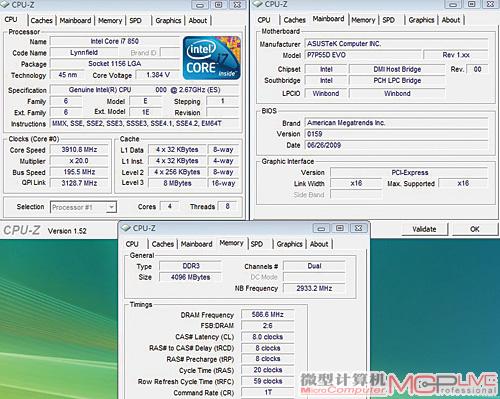The image size is (500, 399).
Task: Expand the Processor #1 selection dropdown
Action: tap(112, 207)
